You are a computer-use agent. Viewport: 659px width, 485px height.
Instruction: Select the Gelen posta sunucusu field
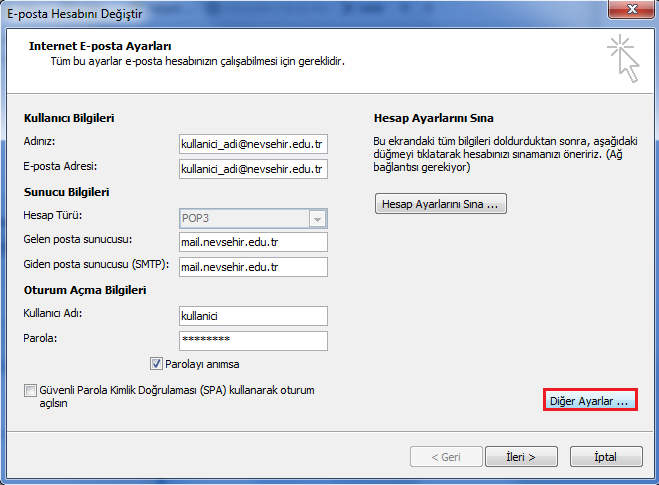click(x=253, y=242)
